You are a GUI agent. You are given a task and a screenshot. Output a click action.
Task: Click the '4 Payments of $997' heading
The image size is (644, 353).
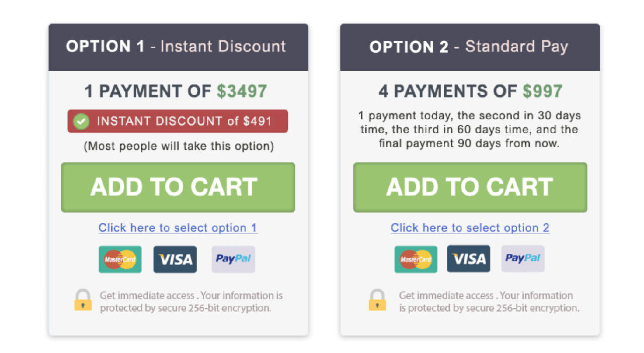470,92
